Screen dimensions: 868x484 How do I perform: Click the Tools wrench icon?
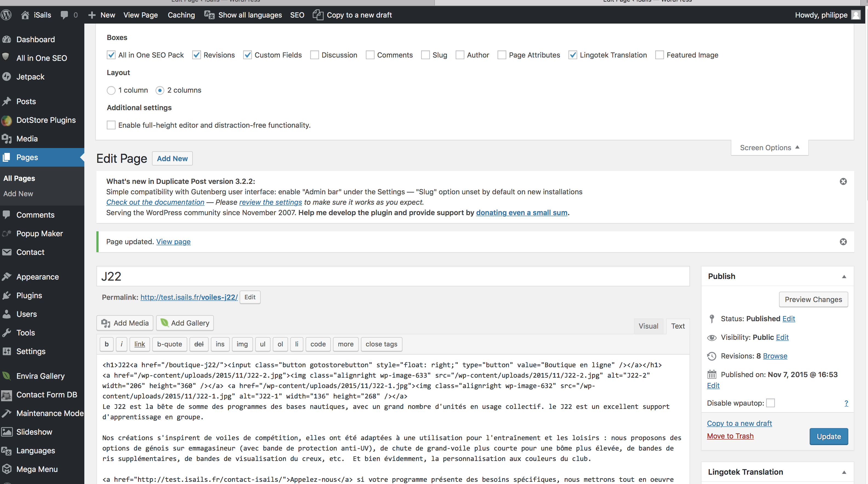[x=6, y=332]
